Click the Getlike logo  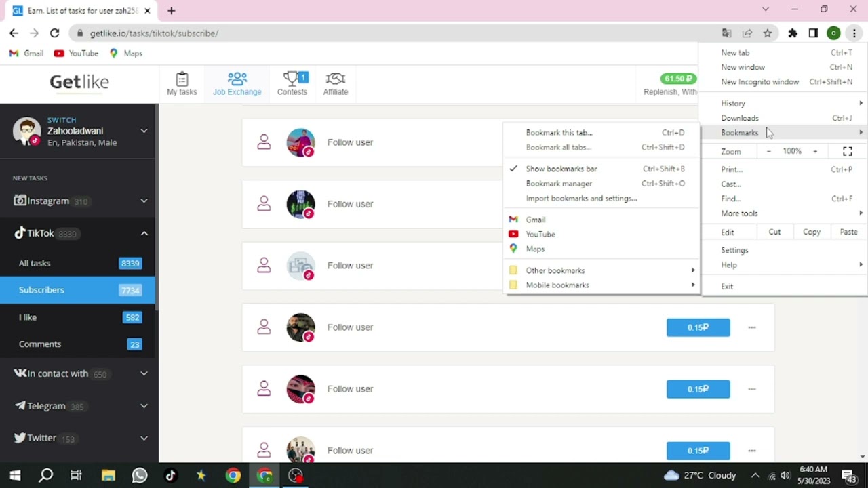point(79,82)
